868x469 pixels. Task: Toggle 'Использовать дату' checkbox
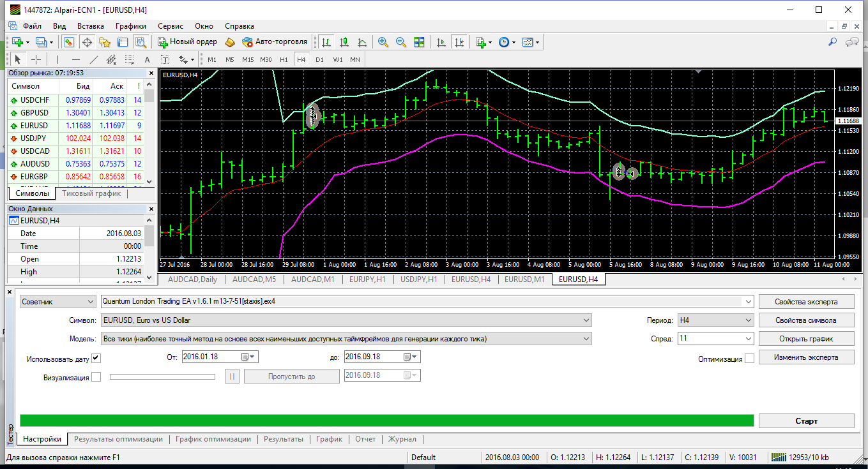point(96,358)
